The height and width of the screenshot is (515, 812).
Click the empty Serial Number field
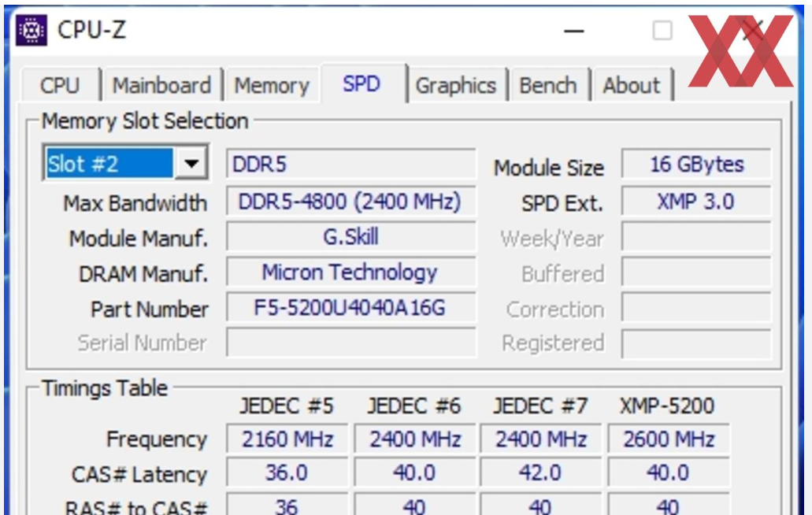click(x=350, y=343)
